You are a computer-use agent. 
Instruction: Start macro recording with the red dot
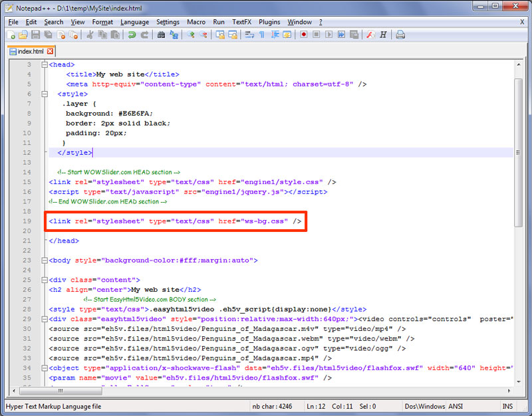point(304,35)
